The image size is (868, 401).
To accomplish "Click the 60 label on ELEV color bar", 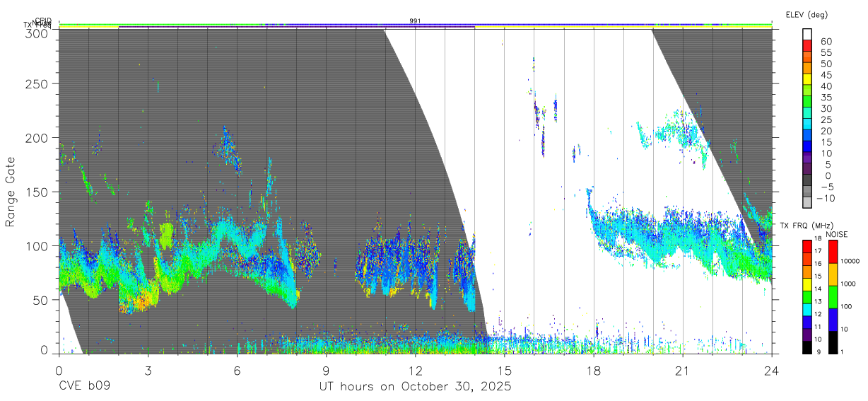I will click(826, 41).
